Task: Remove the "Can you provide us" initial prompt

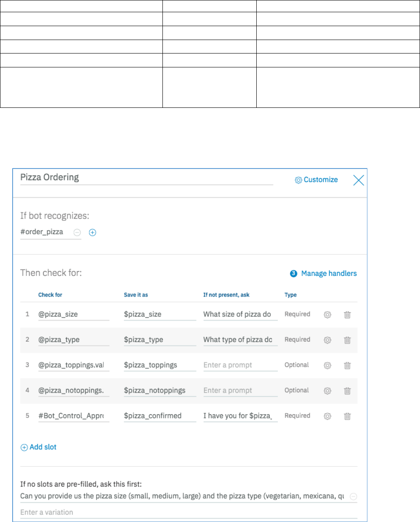Action: (354, 496)
